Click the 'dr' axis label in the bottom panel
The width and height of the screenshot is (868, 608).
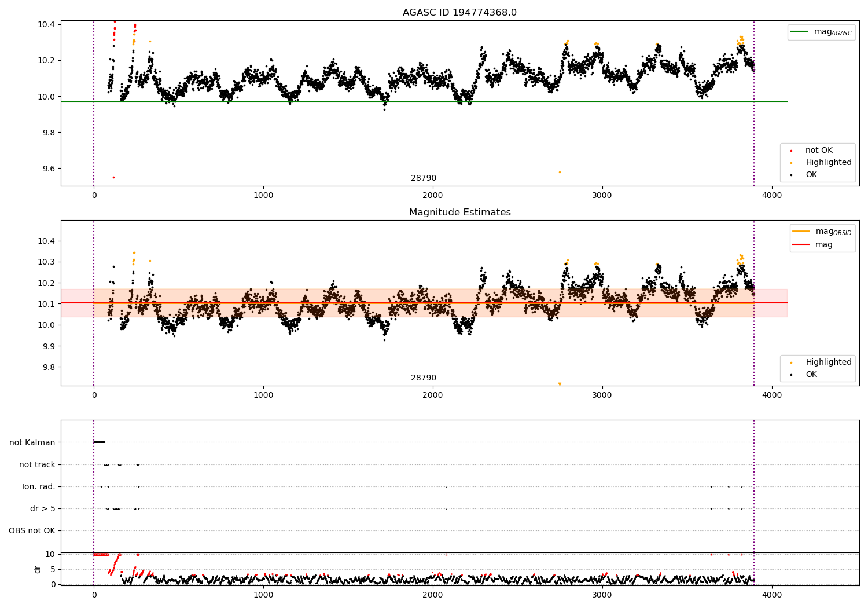38,569
